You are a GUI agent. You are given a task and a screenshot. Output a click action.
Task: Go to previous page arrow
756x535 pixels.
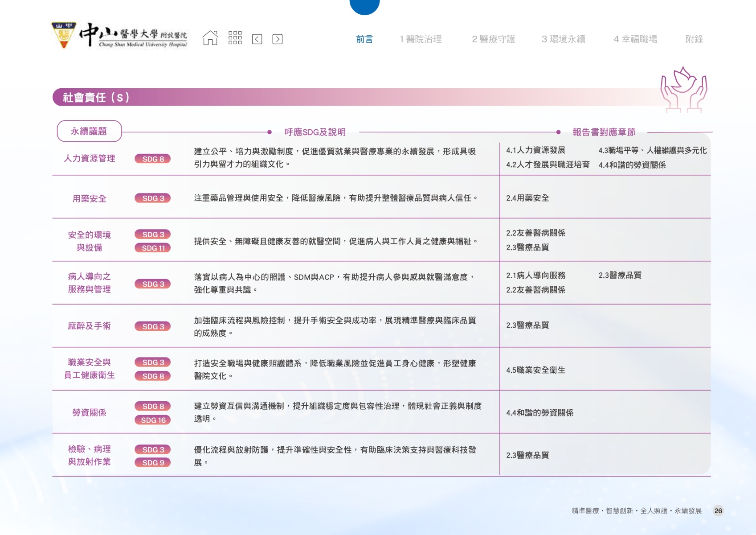[x=257, y=39]
